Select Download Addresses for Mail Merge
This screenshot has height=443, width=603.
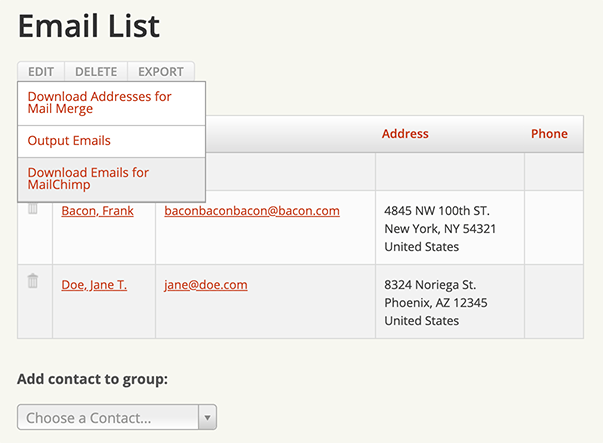[100, 103]
